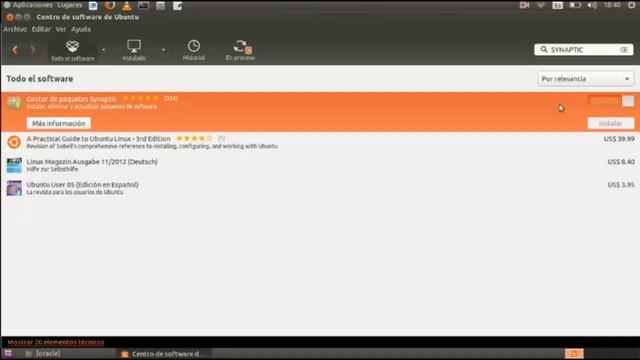Screen dimensions: 640x360
Task: Launch VLC from the top panel
Action: tap(127, 6)
